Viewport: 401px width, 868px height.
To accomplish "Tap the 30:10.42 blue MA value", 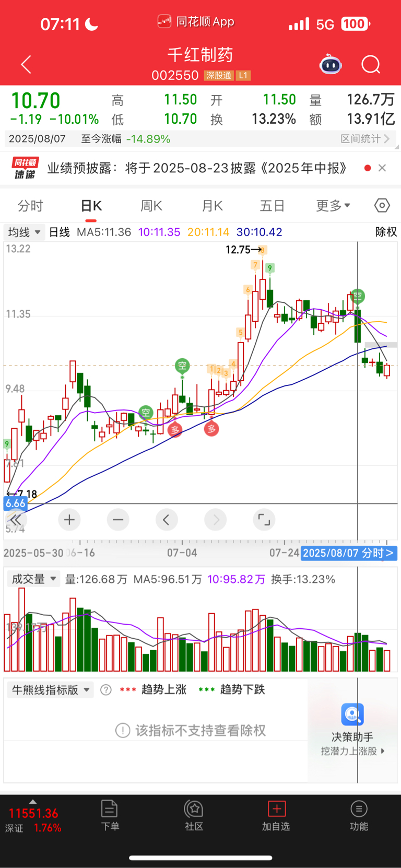I will point(259,232).
